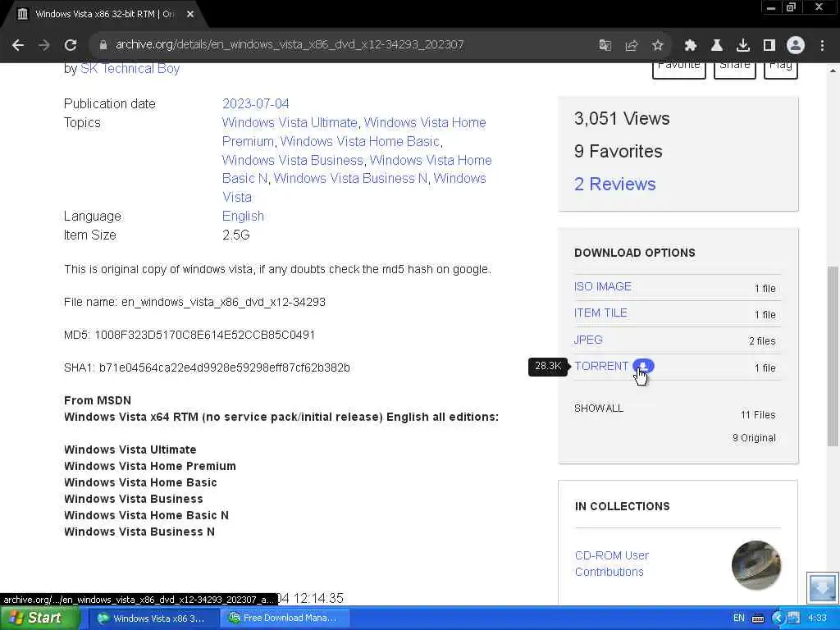Image resolution: width=840 pixels, height=630 pixels.
Task: Open the JPEG download option
Action: (588, 340)
